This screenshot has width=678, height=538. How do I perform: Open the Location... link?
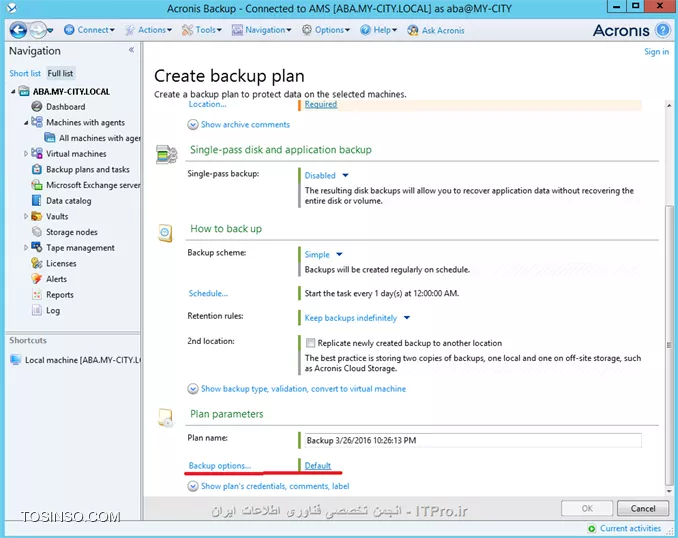tap(207, 104)
